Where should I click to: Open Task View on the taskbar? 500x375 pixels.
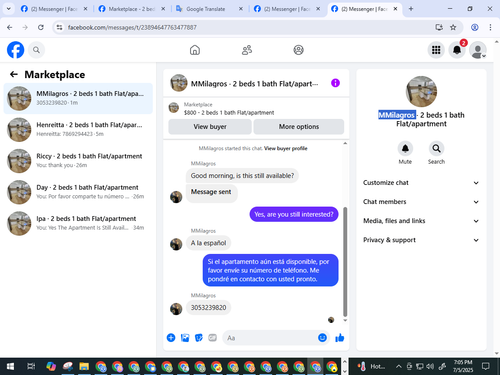click(31, 367)
